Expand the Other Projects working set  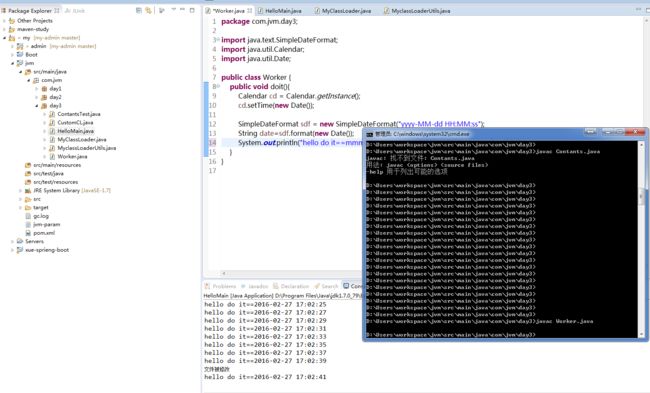pos(4,21)
